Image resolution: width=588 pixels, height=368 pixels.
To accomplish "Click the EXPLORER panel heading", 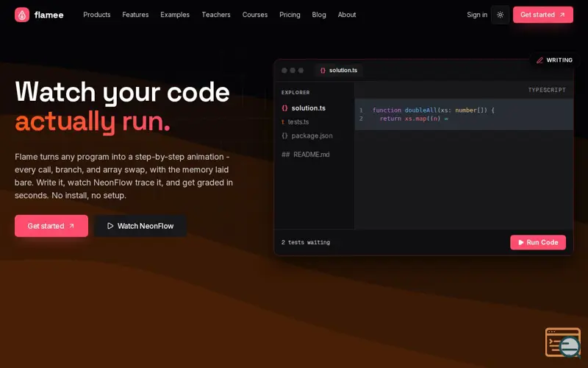I will pos(295,93).
